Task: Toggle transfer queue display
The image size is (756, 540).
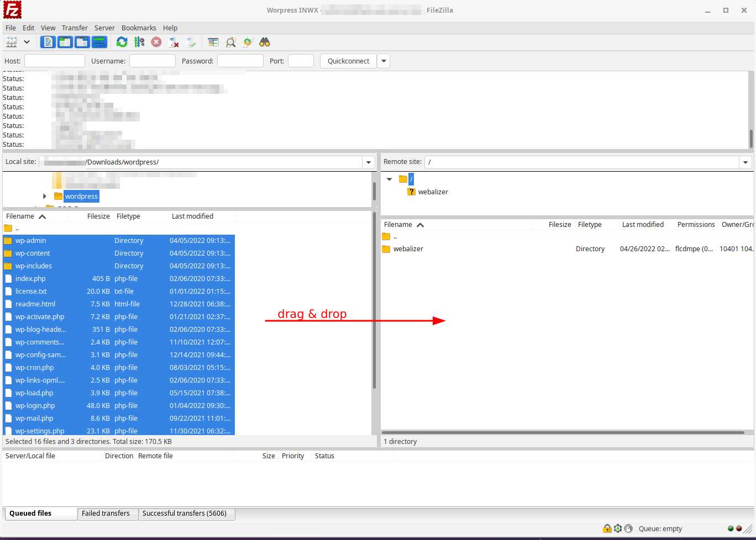Action: pyautogui.click(x=99, y=42)
